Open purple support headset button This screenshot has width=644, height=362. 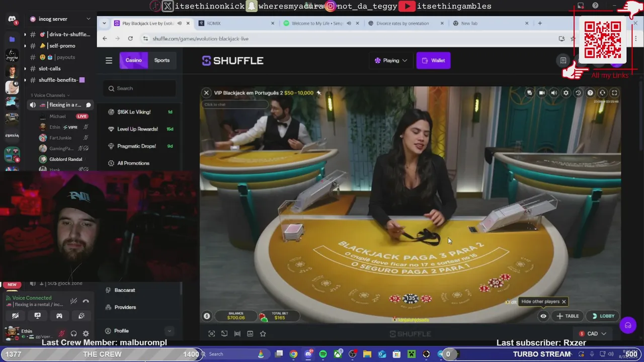tap(628, 325)
